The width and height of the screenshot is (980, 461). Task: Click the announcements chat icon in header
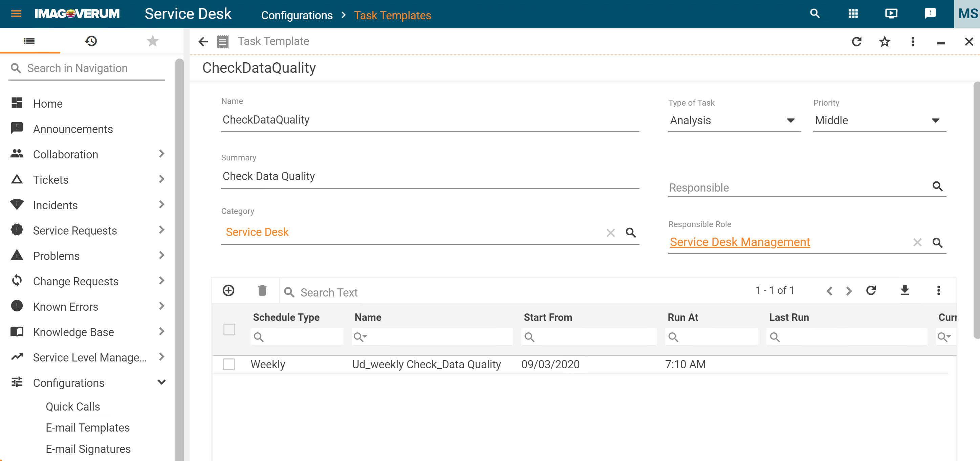coord(930,14)
